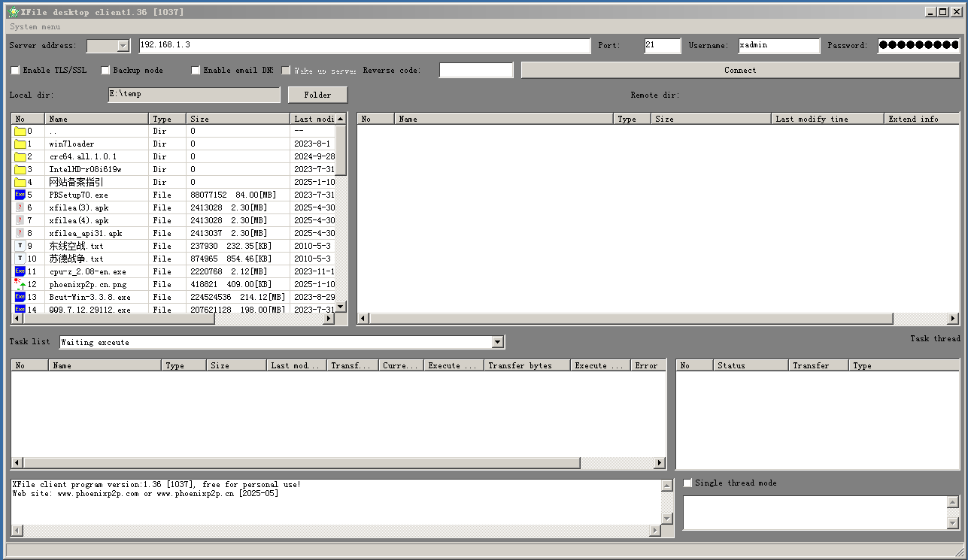
Task: Click the Folder button
Action: tap(317, 95)
